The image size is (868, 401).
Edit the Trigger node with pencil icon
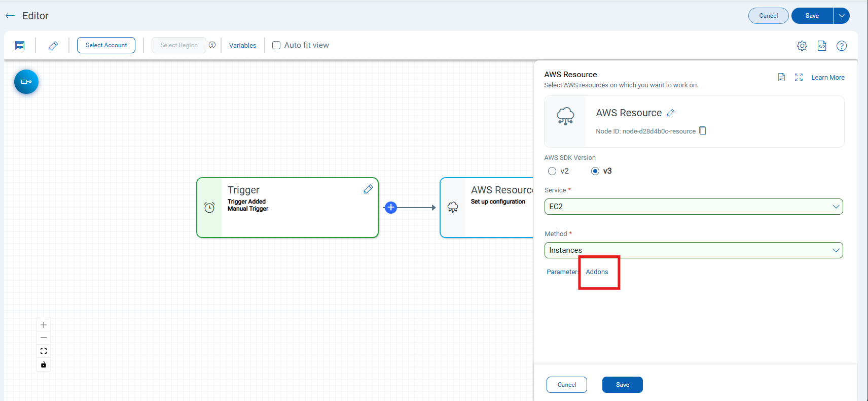(x=368, y=189)
